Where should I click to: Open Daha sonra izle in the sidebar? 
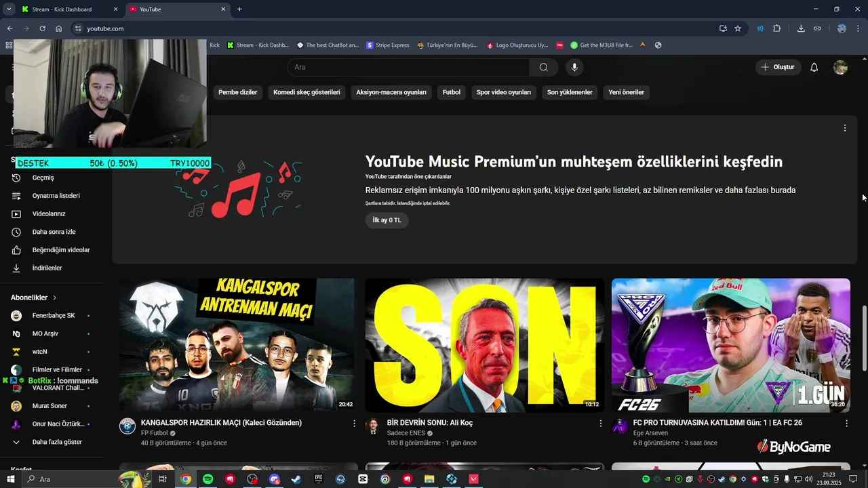coord(52,232)
